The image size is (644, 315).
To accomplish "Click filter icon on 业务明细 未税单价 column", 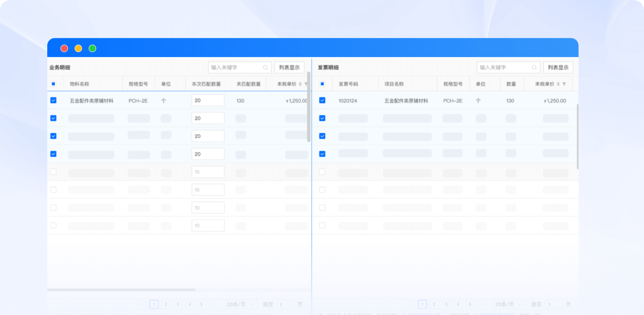I will coord(306,84).
